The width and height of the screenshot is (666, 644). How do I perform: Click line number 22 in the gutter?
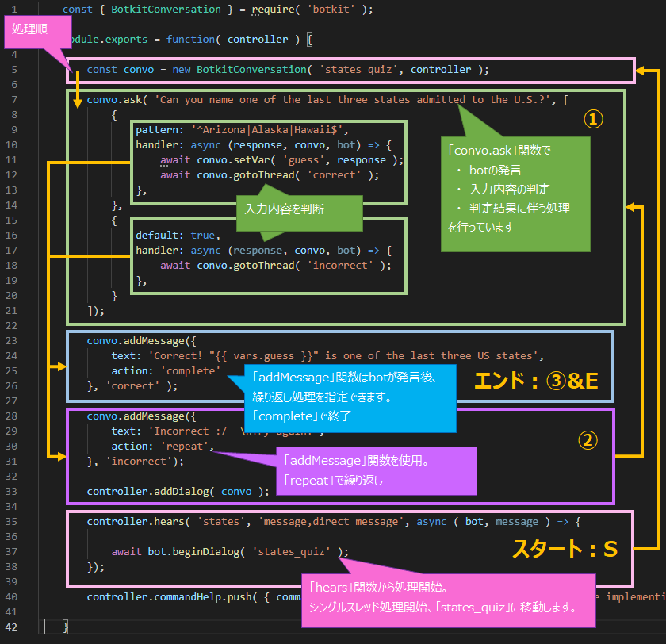(x=13, y=326)
